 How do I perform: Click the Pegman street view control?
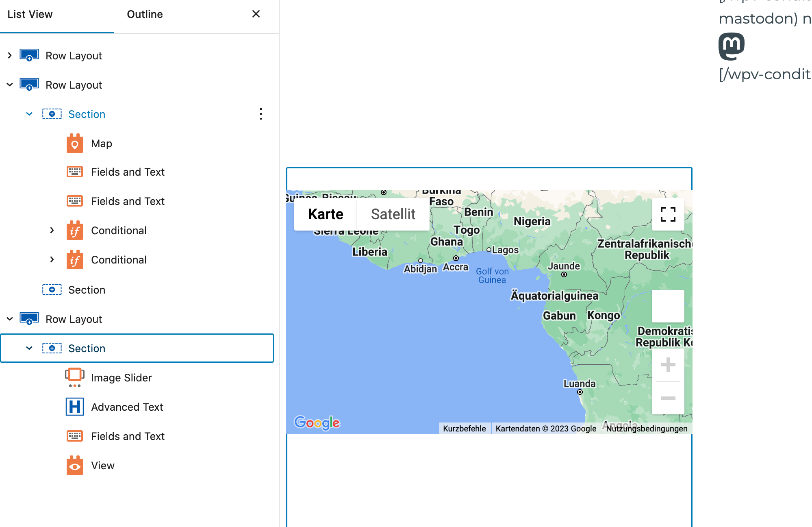[x=668, y=306]
